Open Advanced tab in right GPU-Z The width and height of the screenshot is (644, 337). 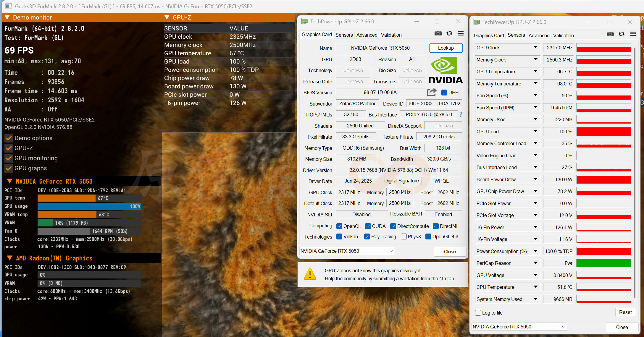coord(539,35)
